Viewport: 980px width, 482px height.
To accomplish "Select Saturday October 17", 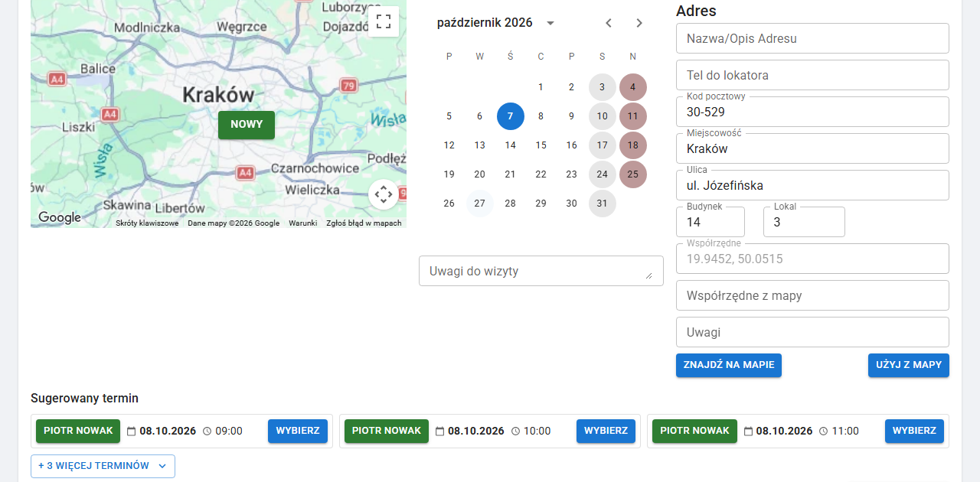I will [603, 145].
